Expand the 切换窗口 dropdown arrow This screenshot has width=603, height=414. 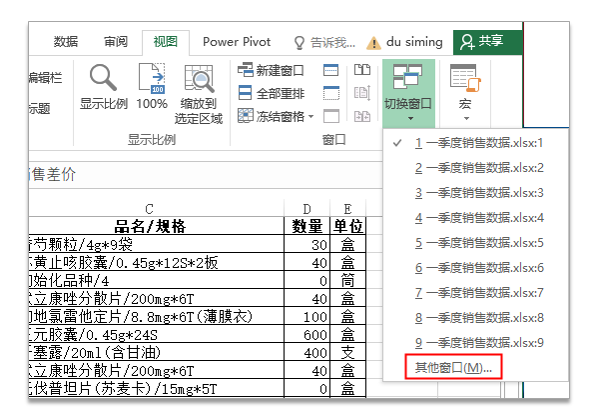click(x=410, y=119)
